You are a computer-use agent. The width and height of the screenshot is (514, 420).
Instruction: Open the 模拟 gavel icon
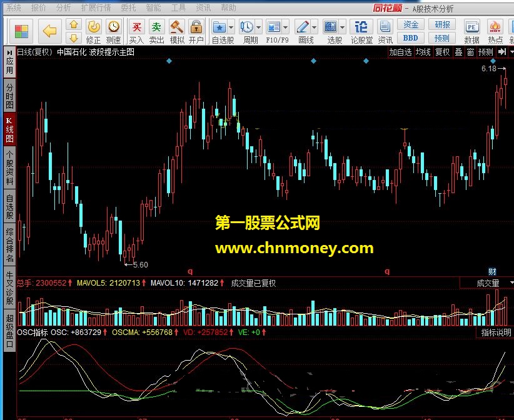[177, 26]
